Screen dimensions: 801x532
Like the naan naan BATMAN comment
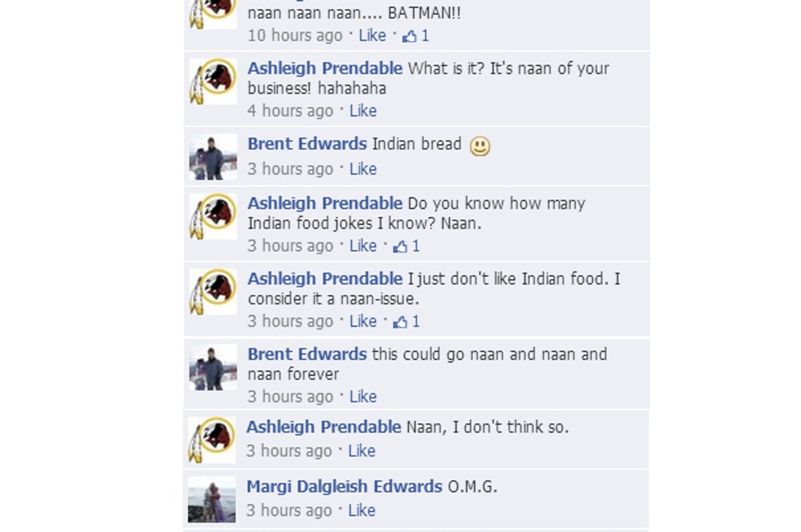372,36
